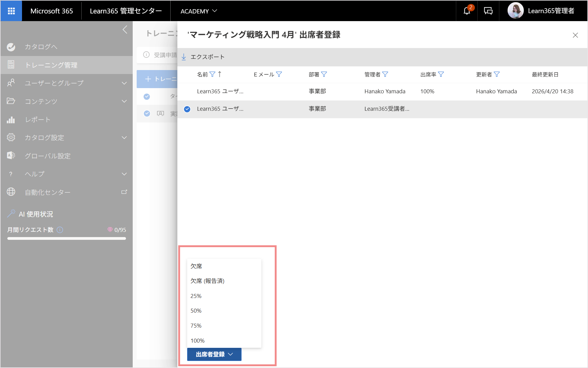Expand コンテンツ submenu chevron
Image resolution: width=588 pixels, height=368 pixels.
124,101
